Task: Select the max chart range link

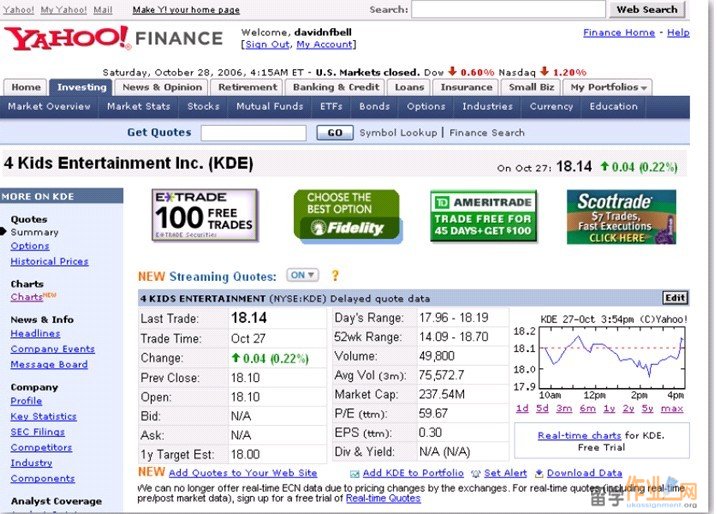Action: click(672, 408)
